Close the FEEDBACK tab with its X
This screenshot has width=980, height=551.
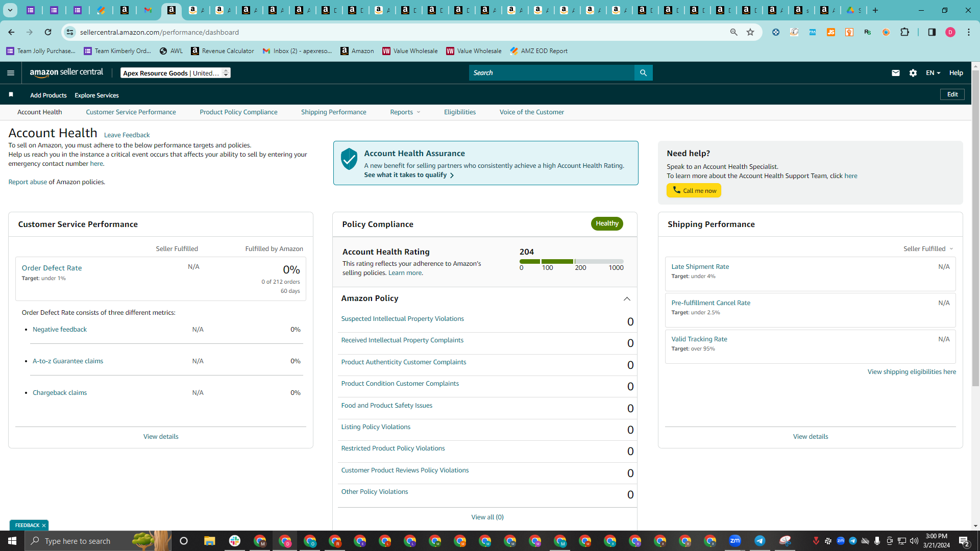click(44, 525)
